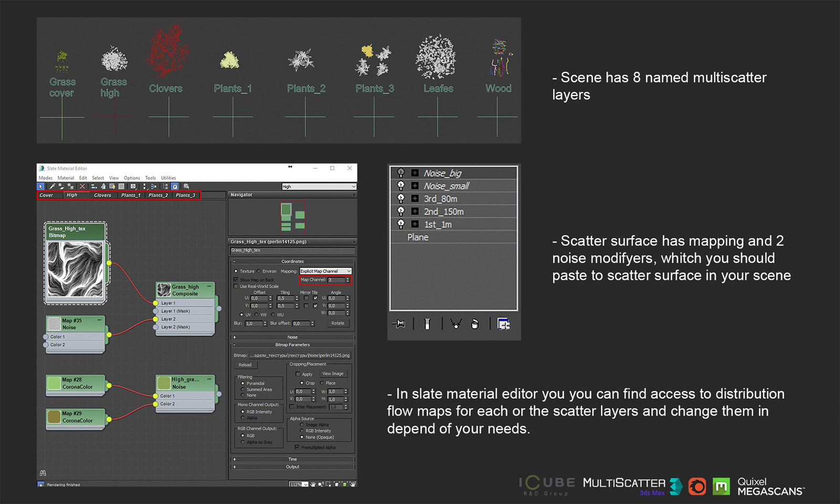The image size is (840, 504).
Task: Open Mapping dropdown Explicit Map Channel
Action: 325,271
